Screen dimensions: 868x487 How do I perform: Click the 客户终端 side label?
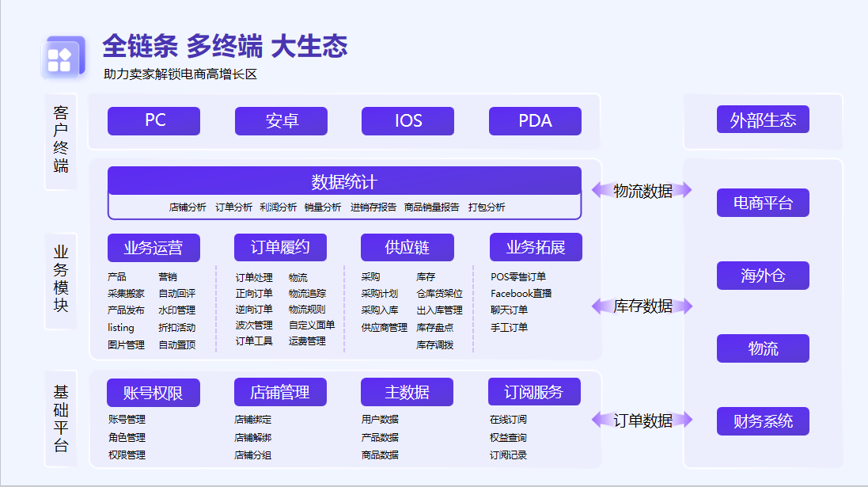point(61,139)
